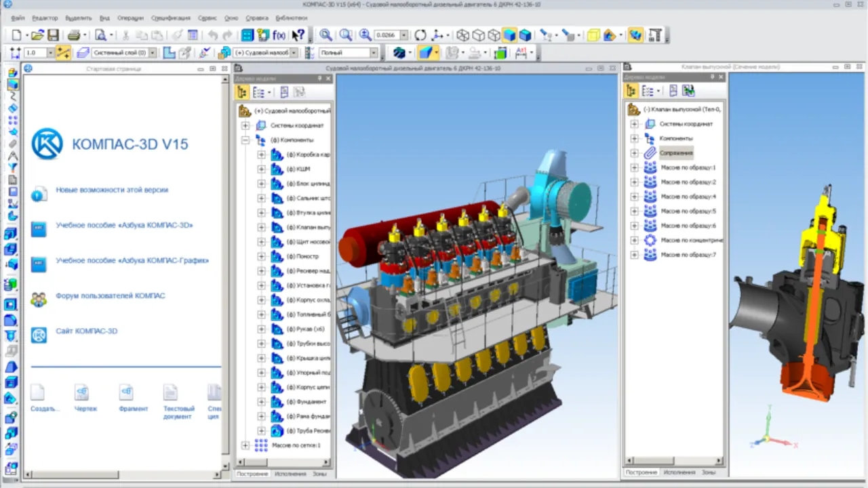
Task: Click the scale value 0.0266 field
Action: tap(387, 35)
